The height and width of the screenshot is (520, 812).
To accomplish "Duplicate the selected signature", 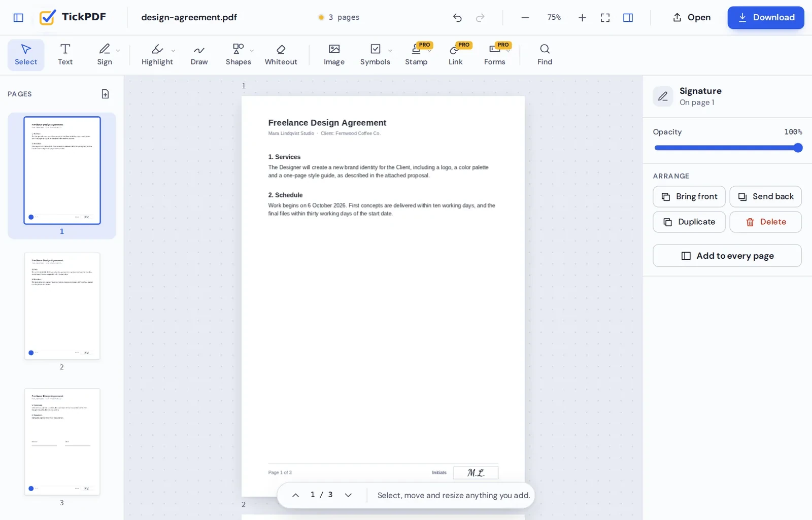I will (x=689, y=222).
